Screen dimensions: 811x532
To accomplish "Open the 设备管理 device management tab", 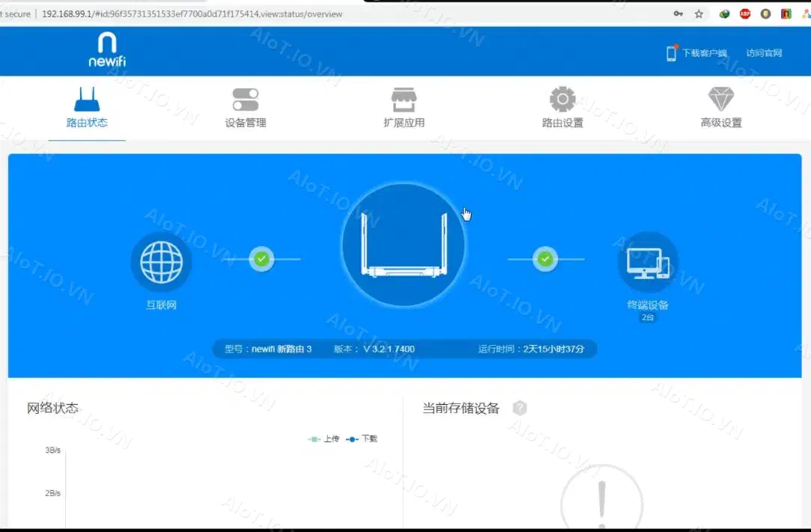I will [246, 108].
